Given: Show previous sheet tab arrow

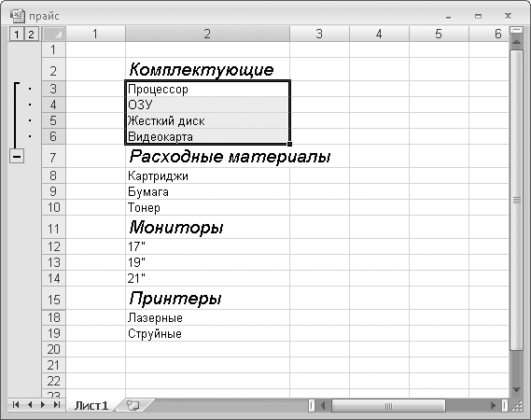Looking at the screenshot, I should pyautogui.click(x=30, y=405).
